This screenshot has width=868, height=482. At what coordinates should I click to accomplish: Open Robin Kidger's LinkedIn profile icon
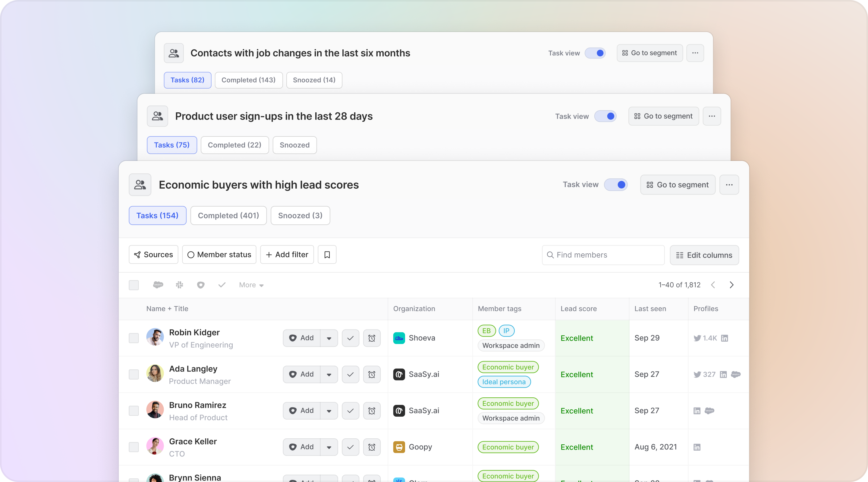click(x=725, y=338)
